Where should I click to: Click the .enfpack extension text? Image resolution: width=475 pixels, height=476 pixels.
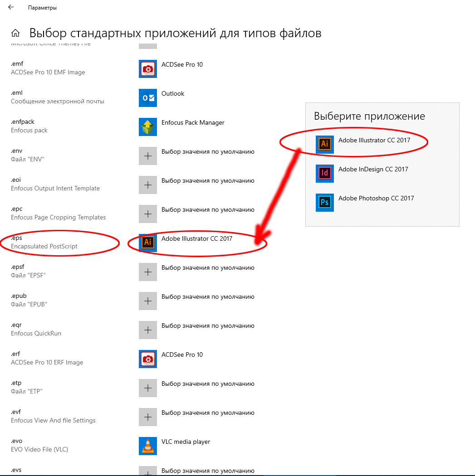coord(23,122)
